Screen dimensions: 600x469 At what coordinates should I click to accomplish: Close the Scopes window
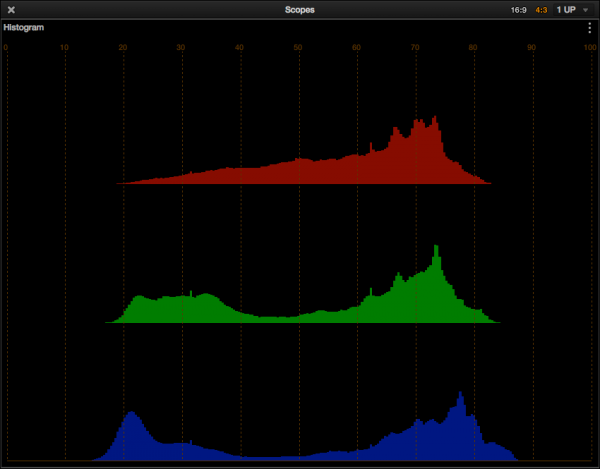coord(11,9)
